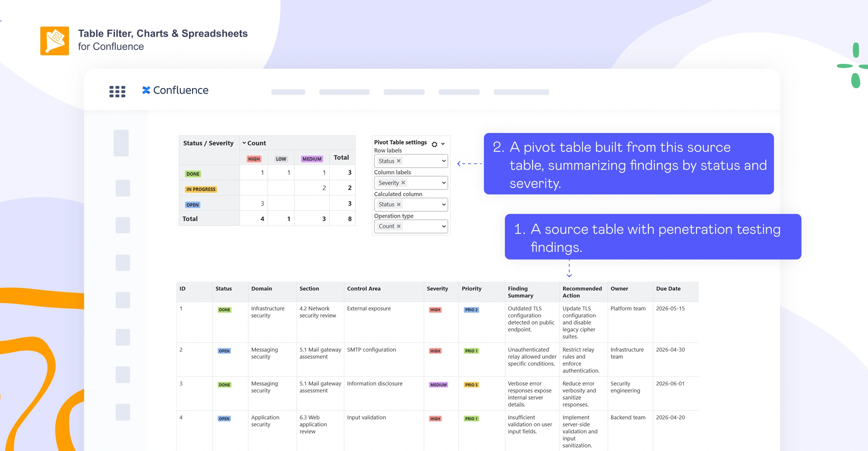Remove Count tag from Operation type
Screen dimensions: 868x451
pyautogui.click(x=399, y=226)
